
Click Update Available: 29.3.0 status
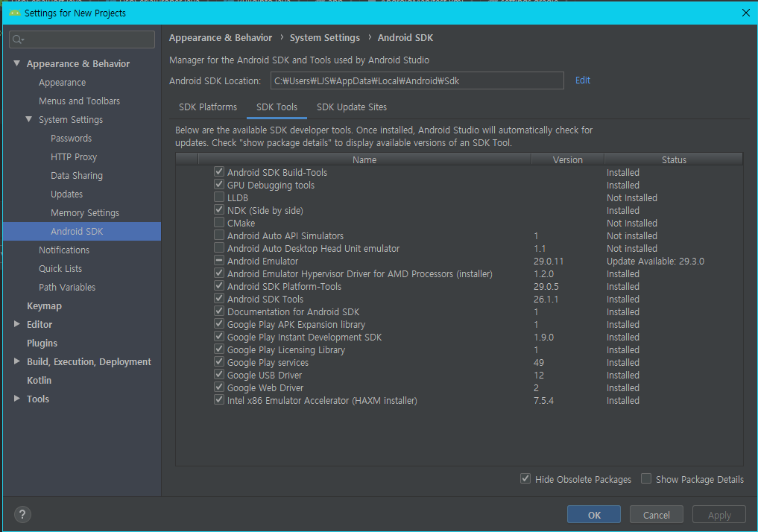655,262
